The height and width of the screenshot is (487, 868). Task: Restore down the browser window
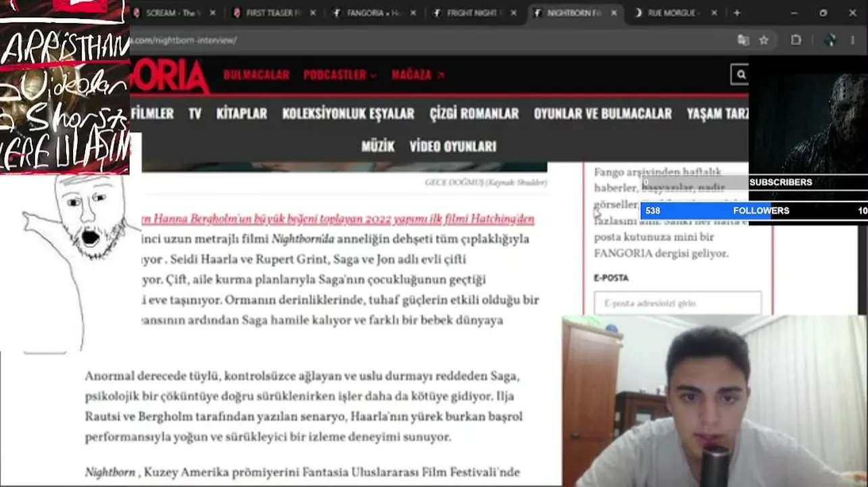click(x=823, y=12)
